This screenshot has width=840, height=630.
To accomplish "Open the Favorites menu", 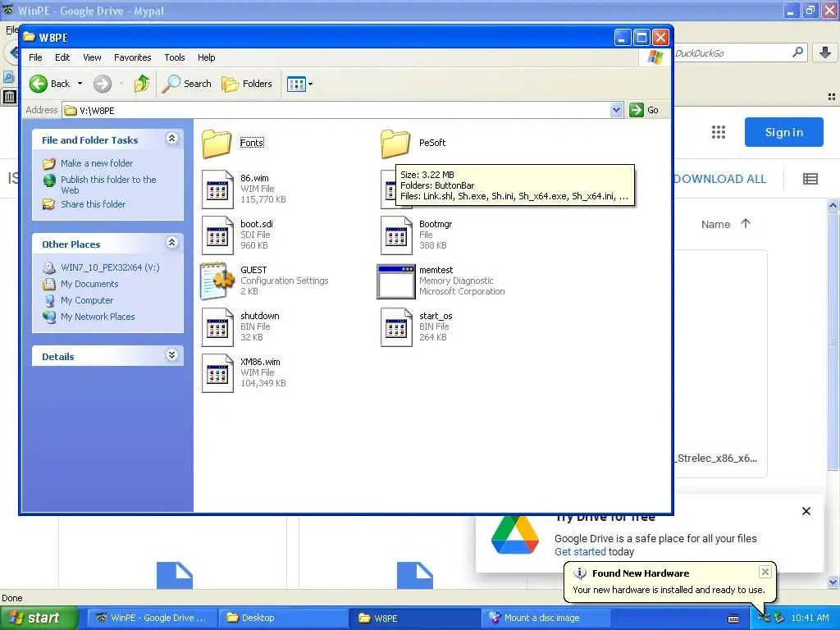I will tap(132, 57).
